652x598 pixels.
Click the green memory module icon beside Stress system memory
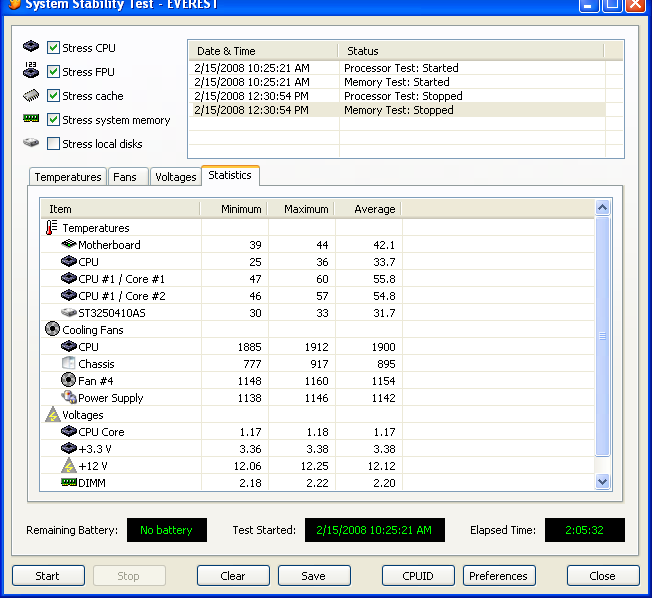31,119
